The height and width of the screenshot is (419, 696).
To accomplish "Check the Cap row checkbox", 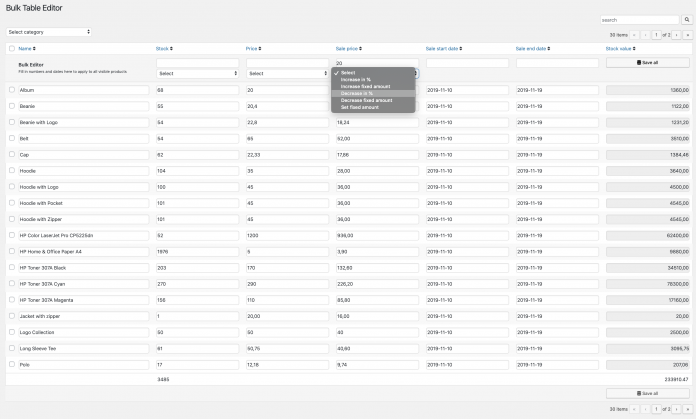I will tap(12, 154).
